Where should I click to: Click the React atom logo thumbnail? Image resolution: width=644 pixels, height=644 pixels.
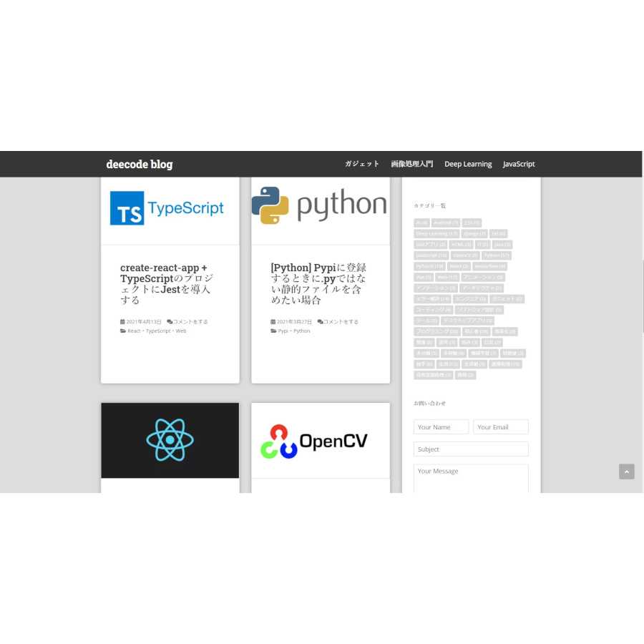pyautogui.click(x=170, y=440)
